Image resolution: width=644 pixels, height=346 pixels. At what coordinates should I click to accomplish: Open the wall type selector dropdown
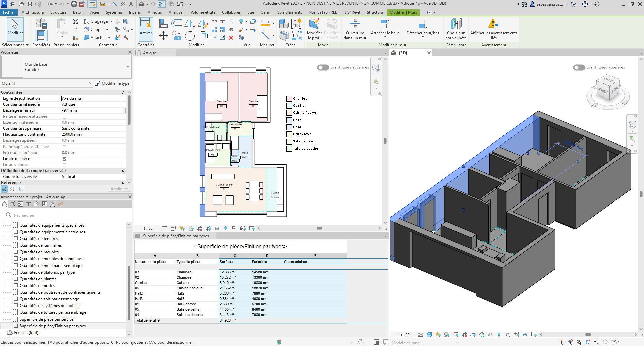click(128, 67)
